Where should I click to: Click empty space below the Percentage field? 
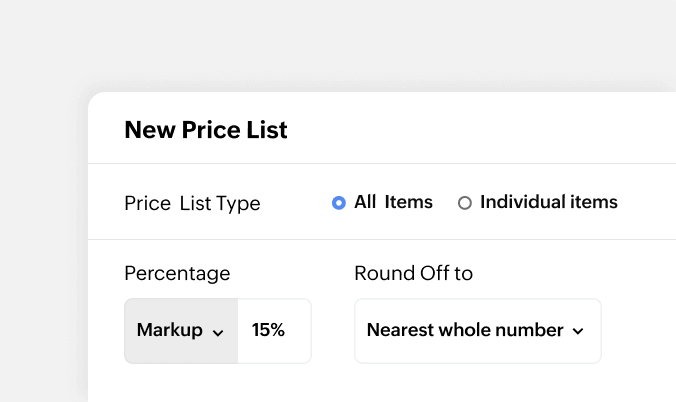217,384
